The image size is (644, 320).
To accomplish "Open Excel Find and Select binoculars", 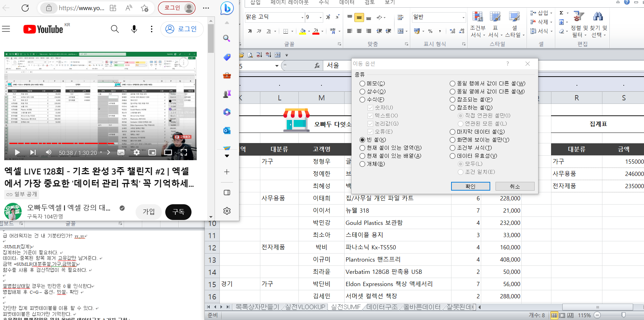I will pos(599,24).
